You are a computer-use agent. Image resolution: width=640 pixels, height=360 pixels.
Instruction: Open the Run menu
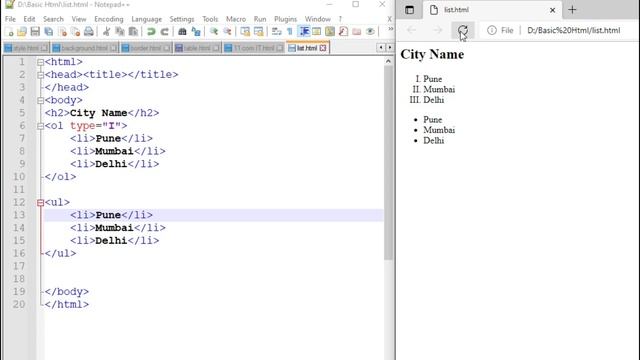(260, 19)
